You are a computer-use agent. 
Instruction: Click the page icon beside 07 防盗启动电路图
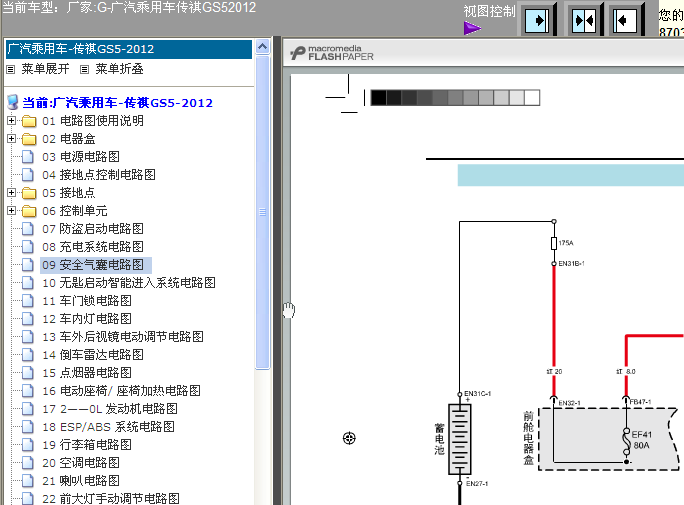click(27, 229)
